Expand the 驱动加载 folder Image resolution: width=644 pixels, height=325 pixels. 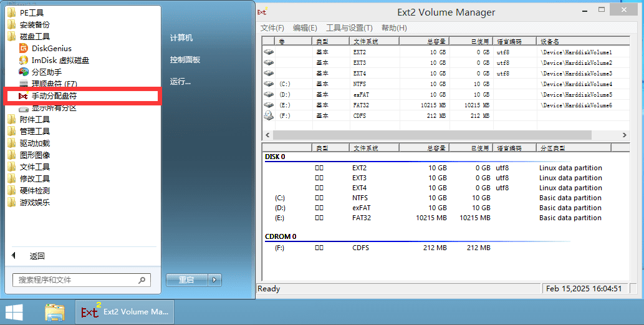[x=28, y=143]
